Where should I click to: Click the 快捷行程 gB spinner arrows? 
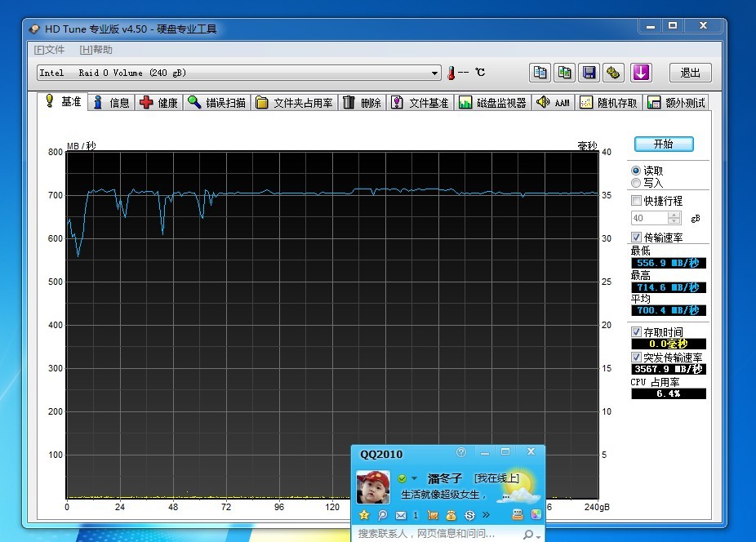[x=675, y=218]
